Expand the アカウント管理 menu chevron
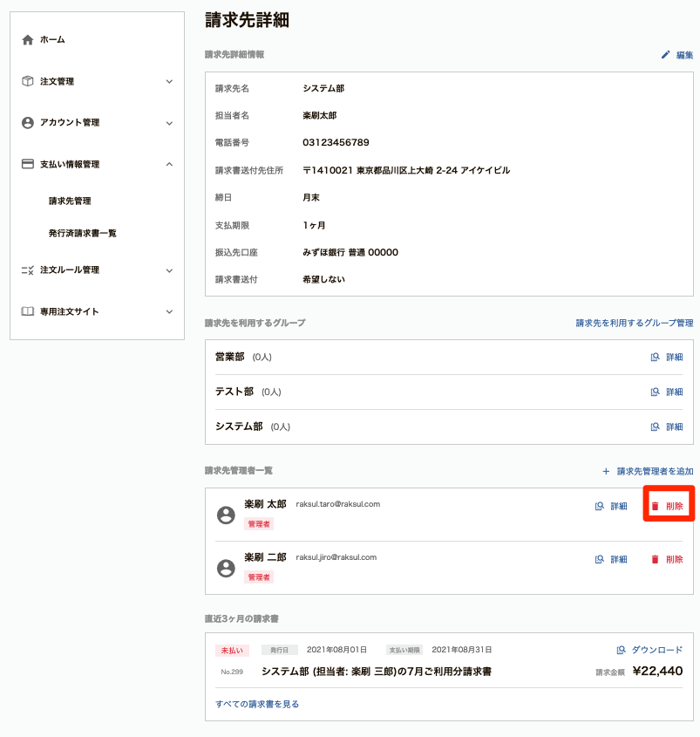Image resolution: width=700 pixels, height=737 pixels. 170,123
